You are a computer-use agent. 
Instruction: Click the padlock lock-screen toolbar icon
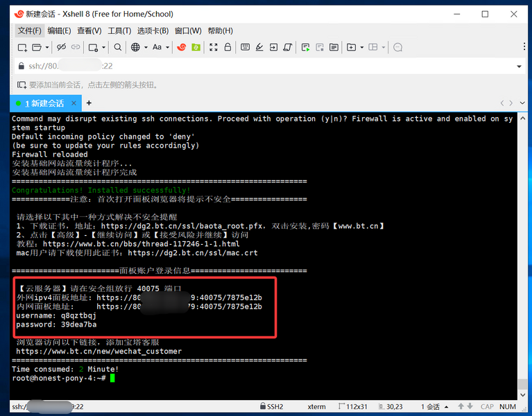[227, 47]
